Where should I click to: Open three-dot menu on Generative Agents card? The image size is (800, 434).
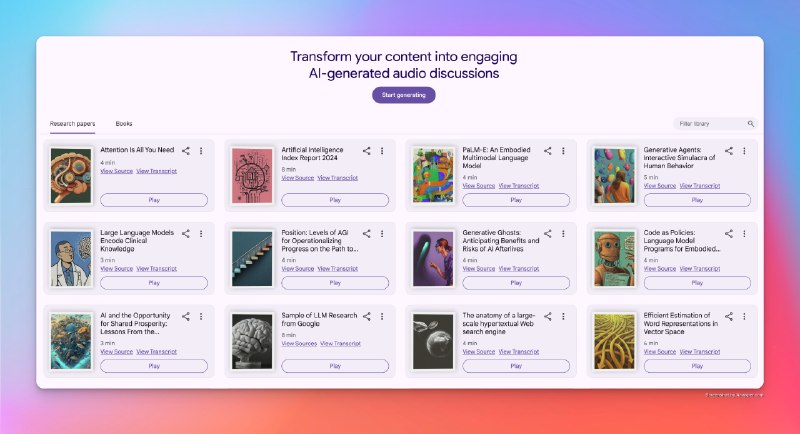[x=744, y=151]
